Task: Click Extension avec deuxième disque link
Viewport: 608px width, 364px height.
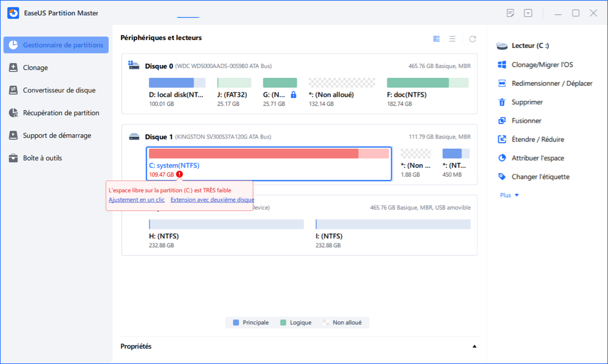Action: click(x=212, y=200)
